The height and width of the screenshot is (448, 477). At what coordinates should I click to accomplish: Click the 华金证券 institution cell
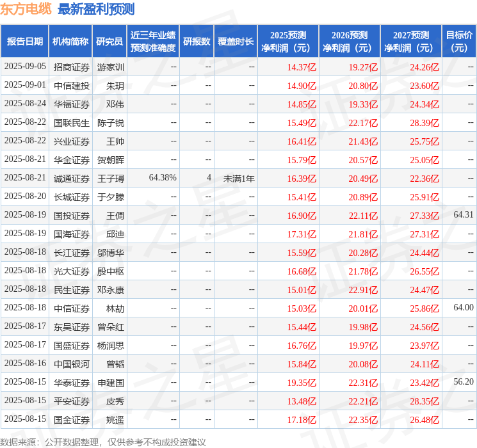72,159
